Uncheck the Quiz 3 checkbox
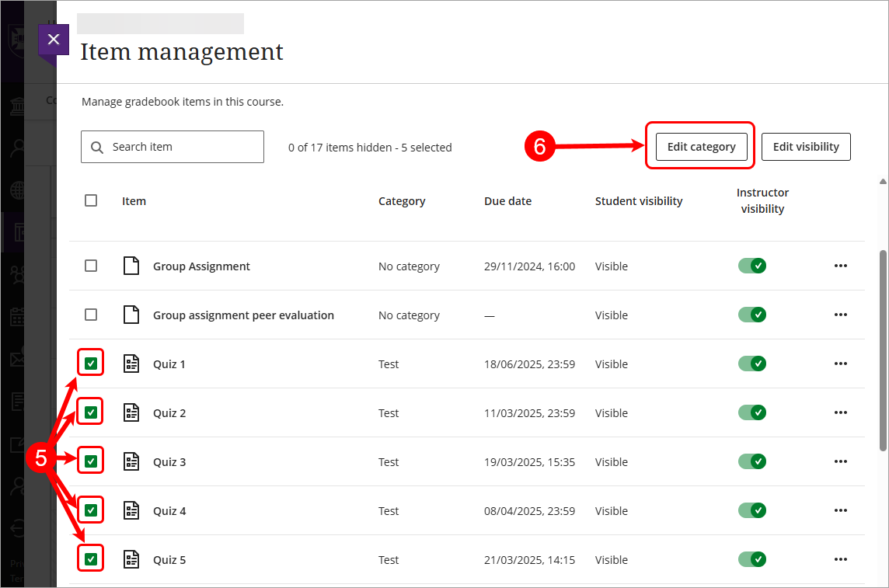This screenshot has height=588, width=889. click(91, 461)
